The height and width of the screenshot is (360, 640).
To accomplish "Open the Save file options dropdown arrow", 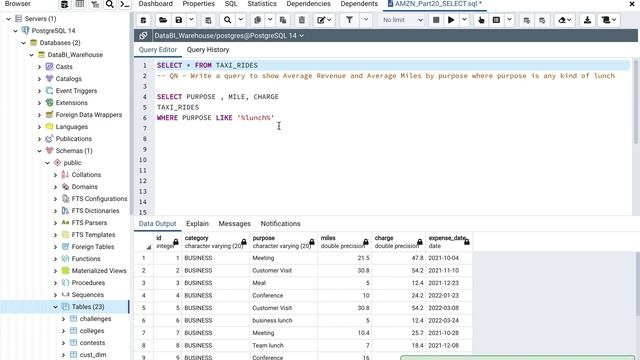I will click(191, 20).
